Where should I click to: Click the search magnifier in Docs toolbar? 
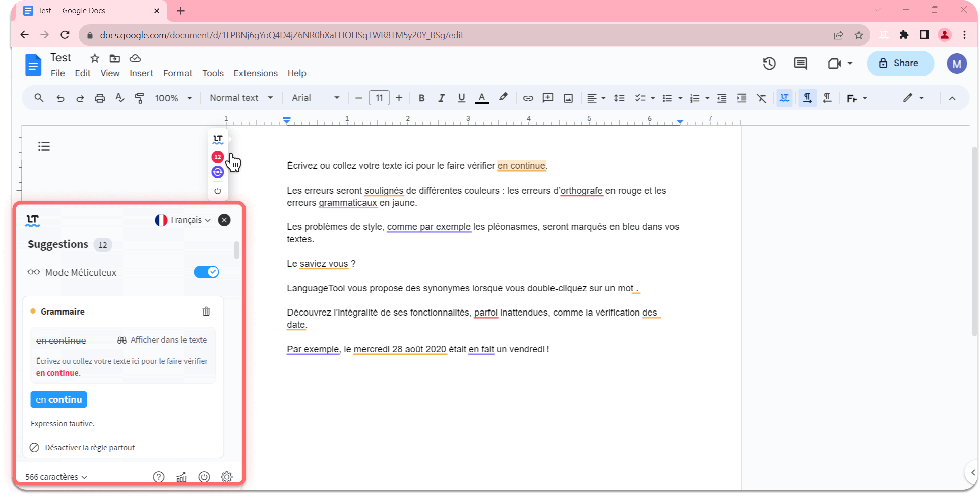coord(39,98)
